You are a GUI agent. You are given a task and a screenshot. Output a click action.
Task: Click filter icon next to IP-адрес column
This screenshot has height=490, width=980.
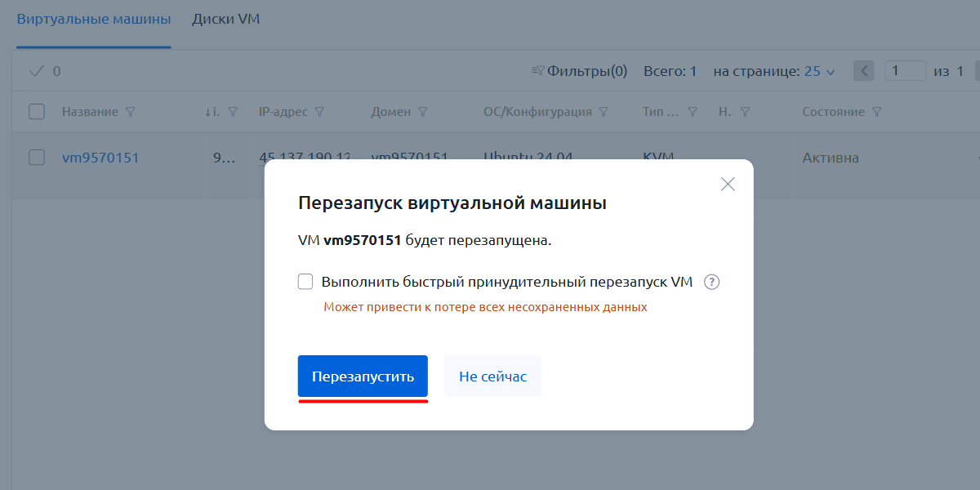(319, 112)
